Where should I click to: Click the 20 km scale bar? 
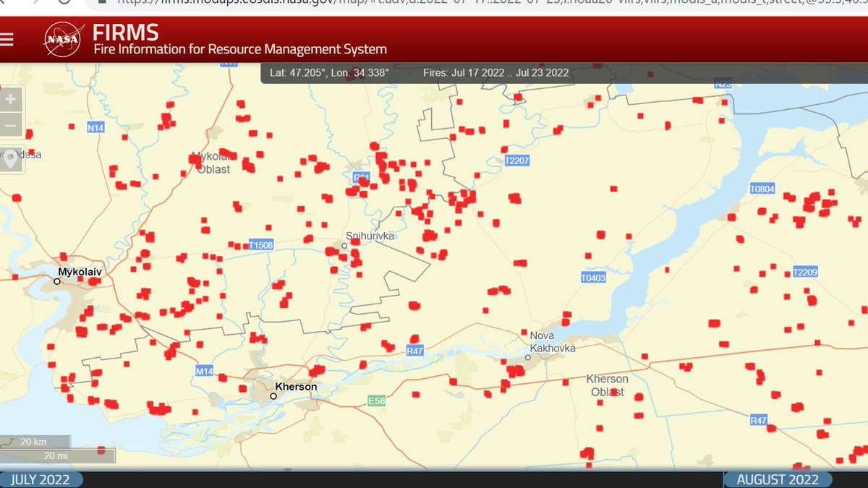pos(35,442)
